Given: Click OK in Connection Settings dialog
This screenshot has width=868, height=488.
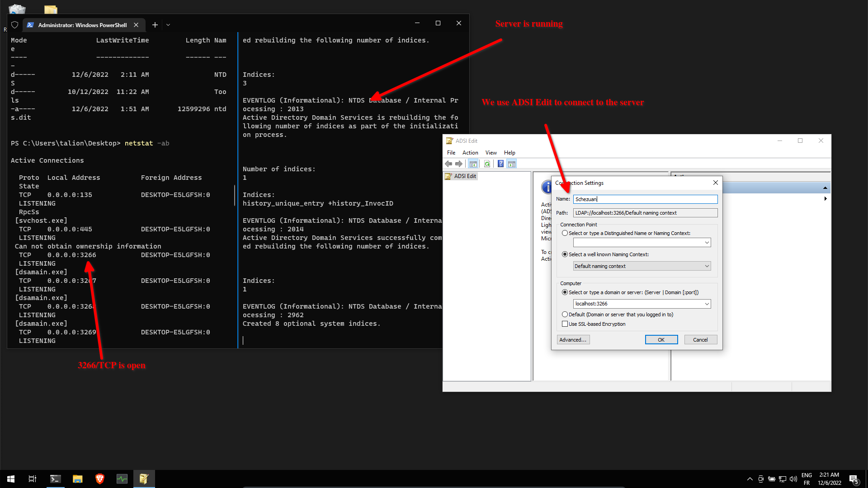Looking at the screenshot, I should (x=661, y=340).
